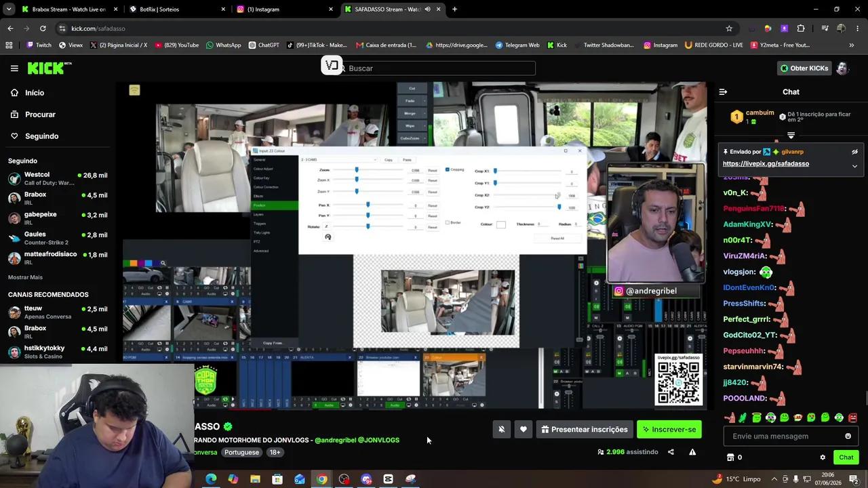Image resolution: width=868 pixels, height=488 pixels.
Task: Open gabepeixe followed channel
Action: 58,218
